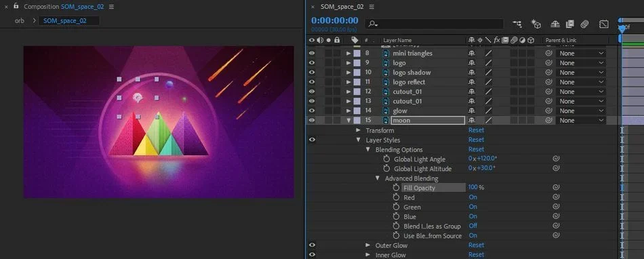The image size is (644, 259).
Task: Select the SOM_space_02 timeline tab
Action: click(x=342, y=7)
